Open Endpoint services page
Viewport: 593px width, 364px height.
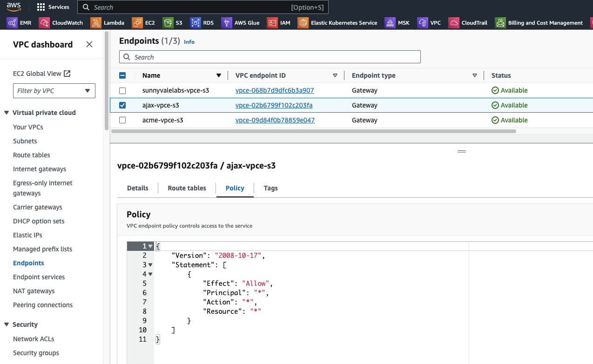pos(39,277)
